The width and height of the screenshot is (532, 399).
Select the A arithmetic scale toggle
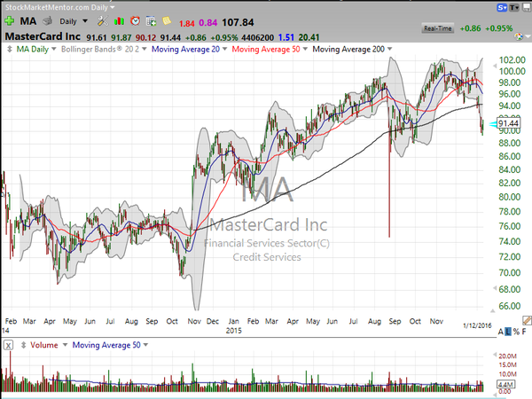500,332
